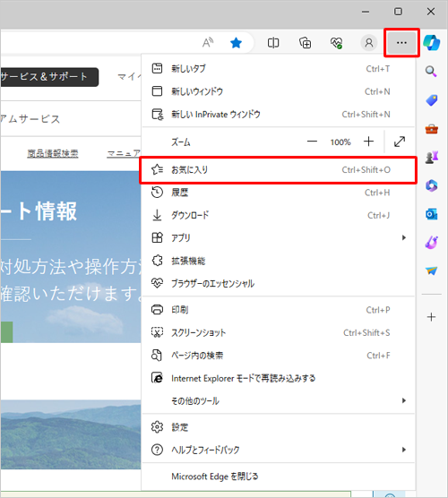Viewport: 448px width, 498px height.
Task: Select Microsoft Edge を閉じる
Action: click(279, 477)
